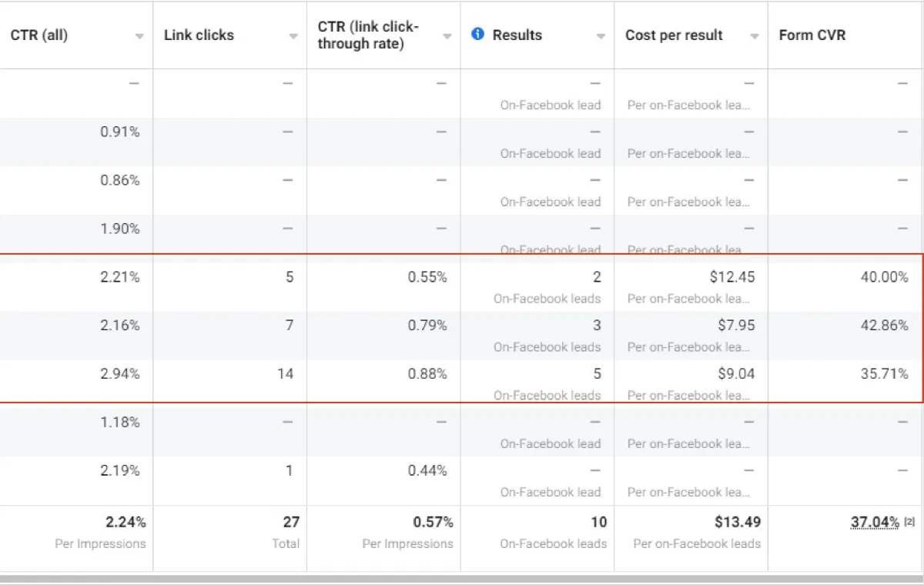Image resolution: width=924 pixels, height=585 pixels.
Task: Select the $12.45 cost per result cell
Action: pyautogui.click(x=731, y=277)
